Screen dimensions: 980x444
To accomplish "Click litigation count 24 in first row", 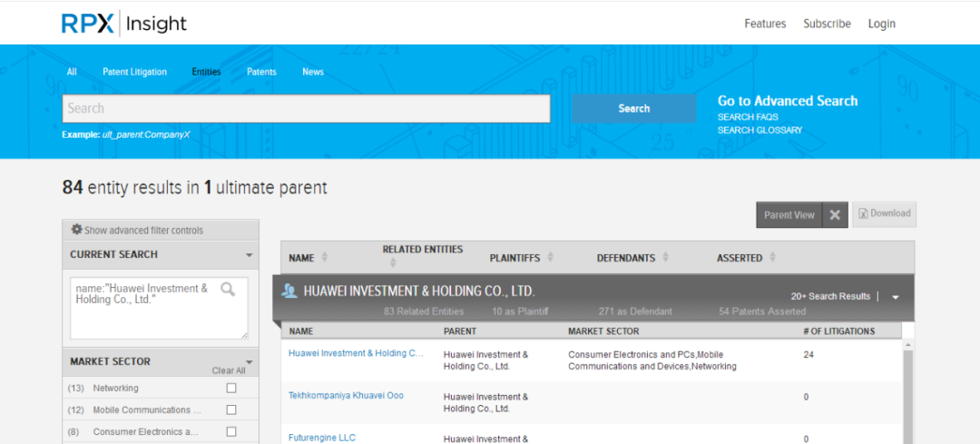I will pyautogui.click(x=808, y=355).
